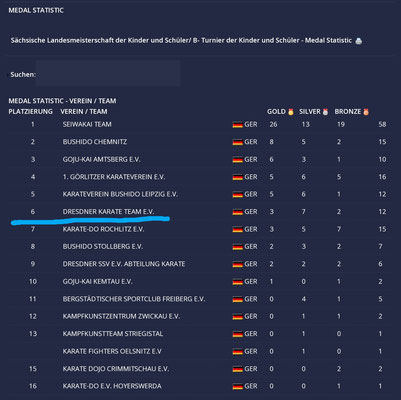Click Sportclub Freiberg silver count 4
The width and height of the screenshot is (401, 400).
pyautogui.click(x=304, y=299)
